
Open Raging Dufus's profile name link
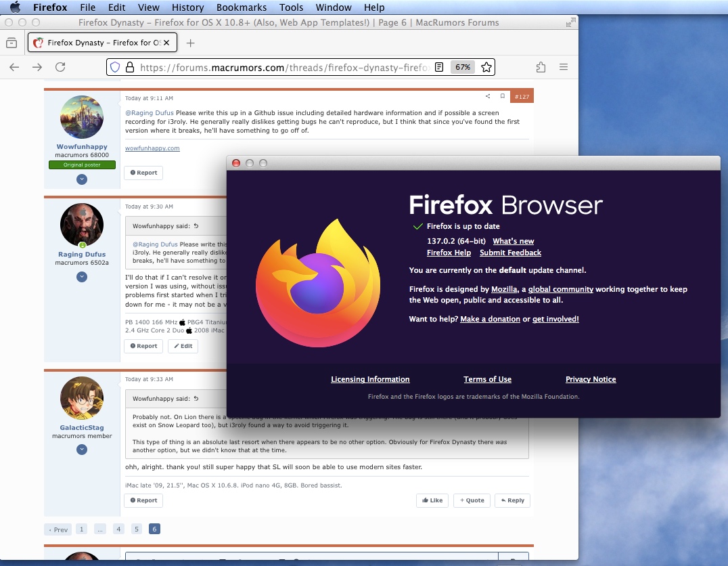click(82, 254)
